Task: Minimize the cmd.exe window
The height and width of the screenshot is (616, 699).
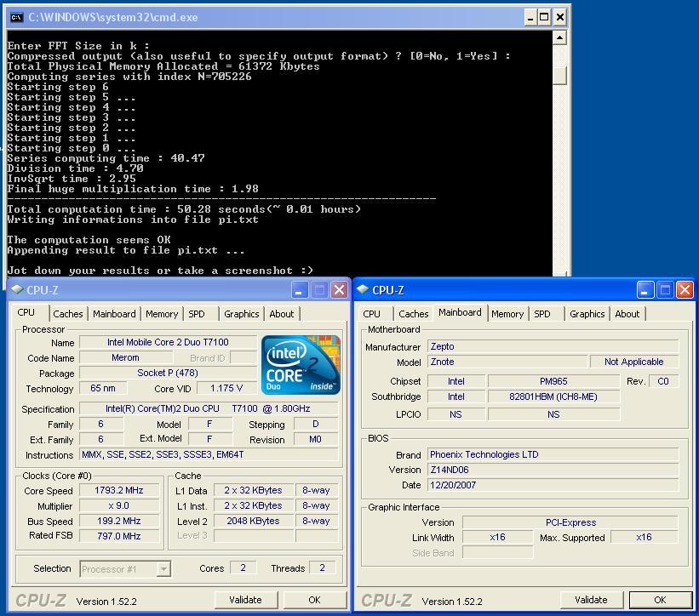Action: 530,17
